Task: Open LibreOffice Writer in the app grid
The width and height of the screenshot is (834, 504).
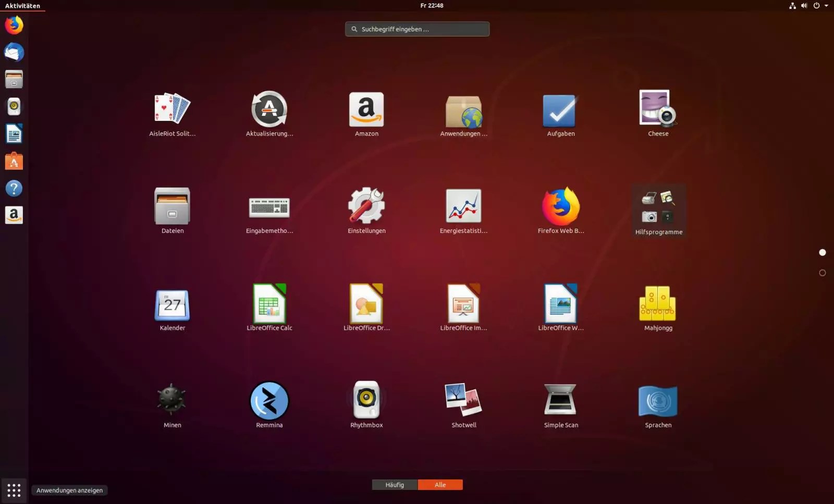Action: [x=561, y=309]
